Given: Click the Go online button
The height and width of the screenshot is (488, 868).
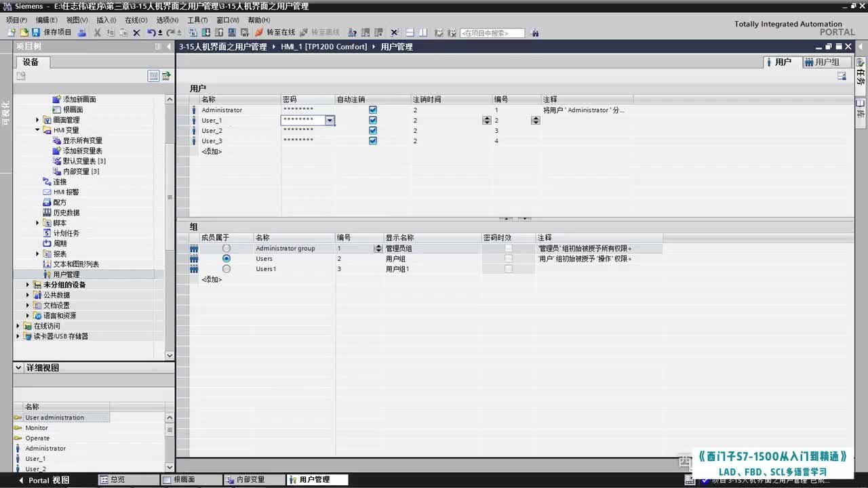Looking at the screenshot, I should click(x=275, y=33).
